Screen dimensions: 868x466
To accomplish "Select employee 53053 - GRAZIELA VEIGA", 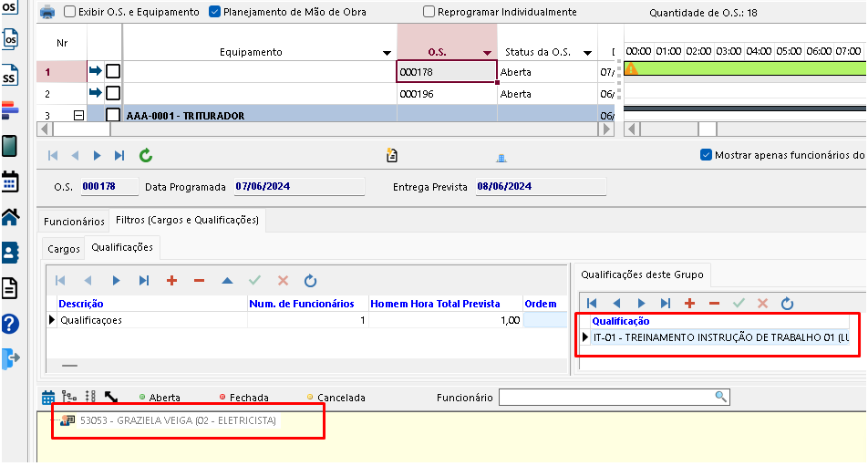I will 178,420.
